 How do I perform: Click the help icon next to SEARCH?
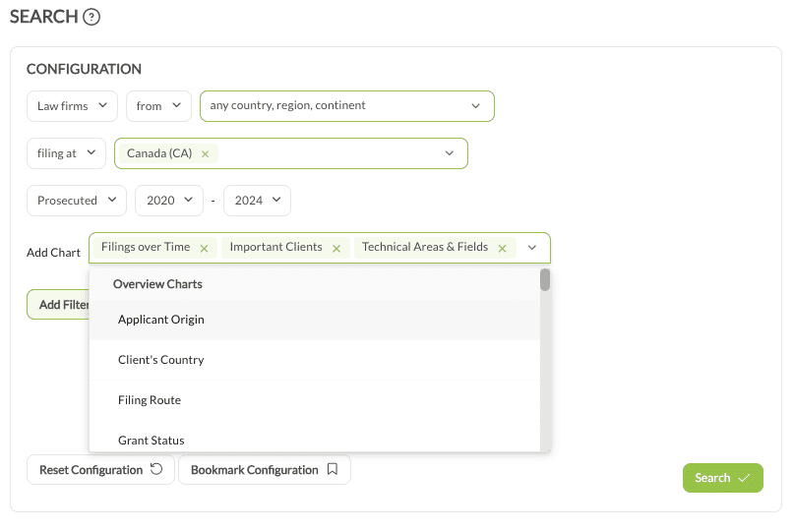coord(91,17)
